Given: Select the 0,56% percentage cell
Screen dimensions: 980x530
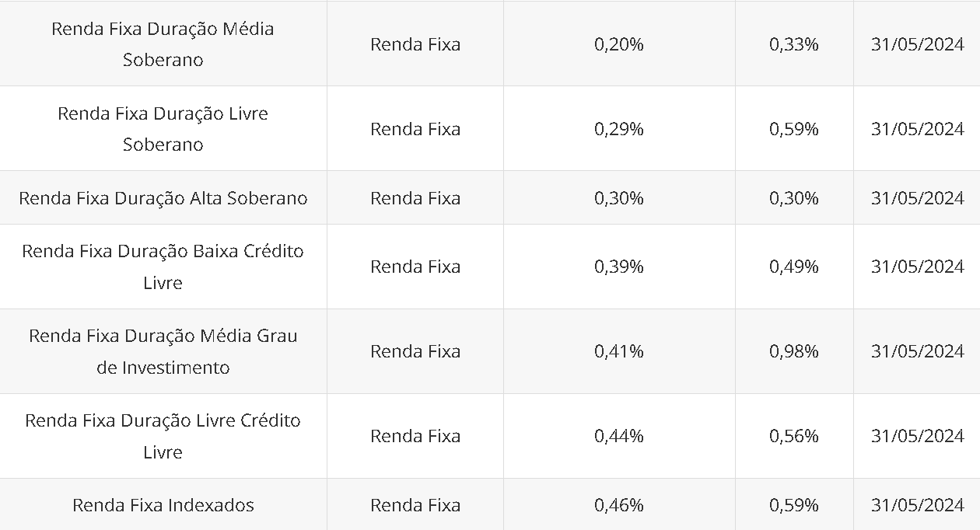Looking at the screenshot, I should (x=794, y=436).
